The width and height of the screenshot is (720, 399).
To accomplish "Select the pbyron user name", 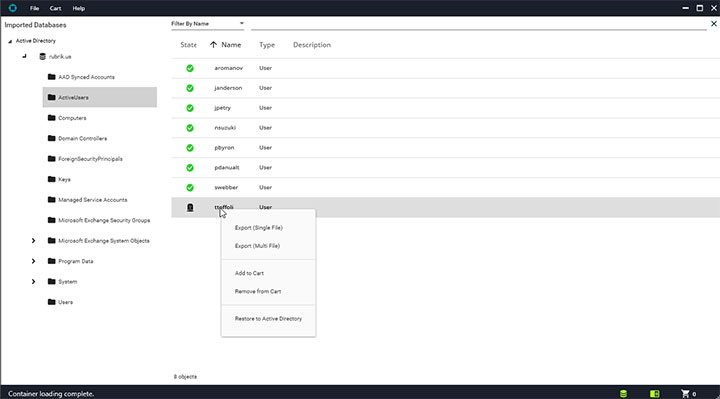I will [224, 147].
